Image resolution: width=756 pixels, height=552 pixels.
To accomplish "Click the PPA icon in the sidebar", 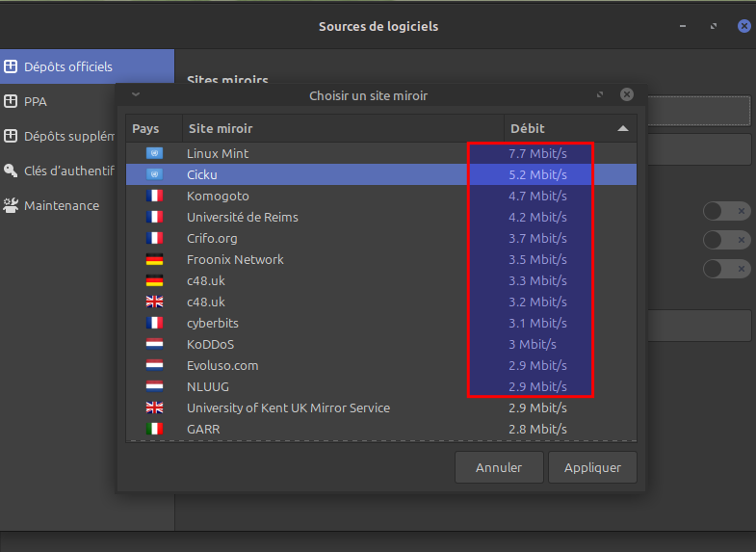I will coord(11,101).
